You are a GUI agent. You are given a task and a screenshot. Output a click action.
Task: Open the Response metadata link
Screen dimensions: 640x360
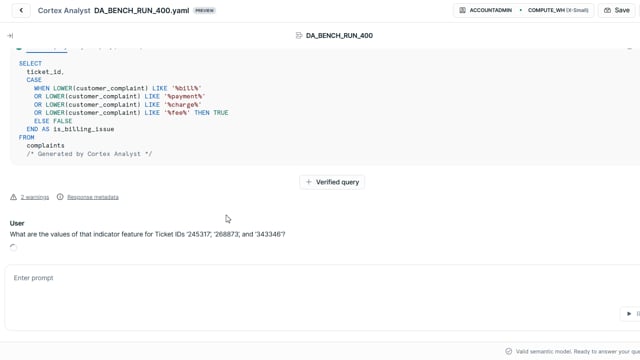click(x=93, y=197)
